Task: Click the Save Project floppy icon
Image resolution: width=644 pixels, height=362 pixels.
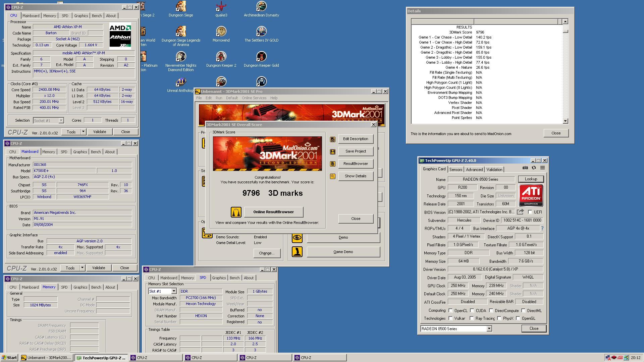Action: click(x=332, y=152)
